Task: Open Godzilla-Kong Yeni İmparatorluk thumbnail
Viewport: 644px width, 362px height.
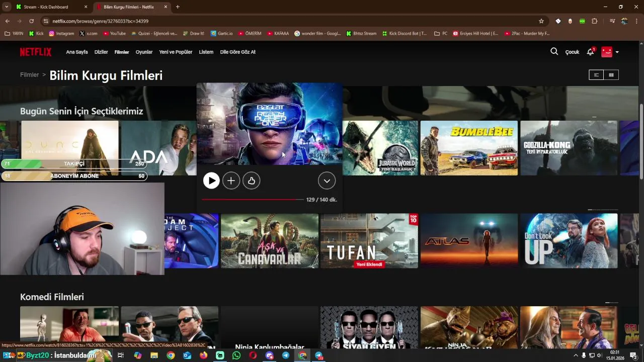Action: point(569,148)
